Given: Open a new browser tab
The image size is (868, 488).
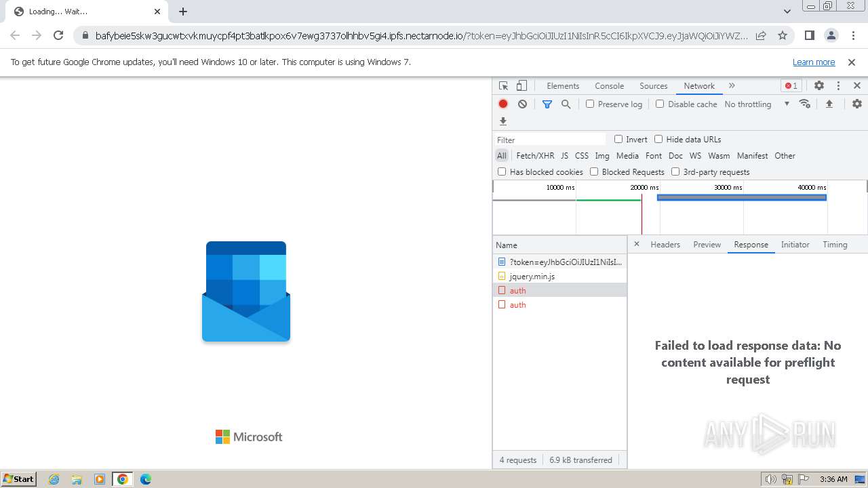Looking at the screenshot, I should (x=183, y=12).
